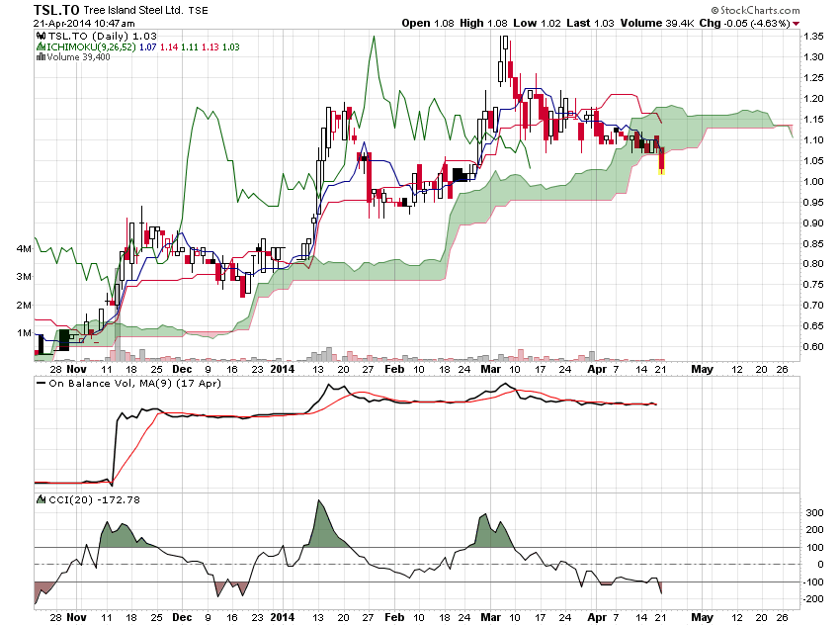840x626 pixels.
Task: Click the Last 1.03 quote value
Action: tap(590, 23)
